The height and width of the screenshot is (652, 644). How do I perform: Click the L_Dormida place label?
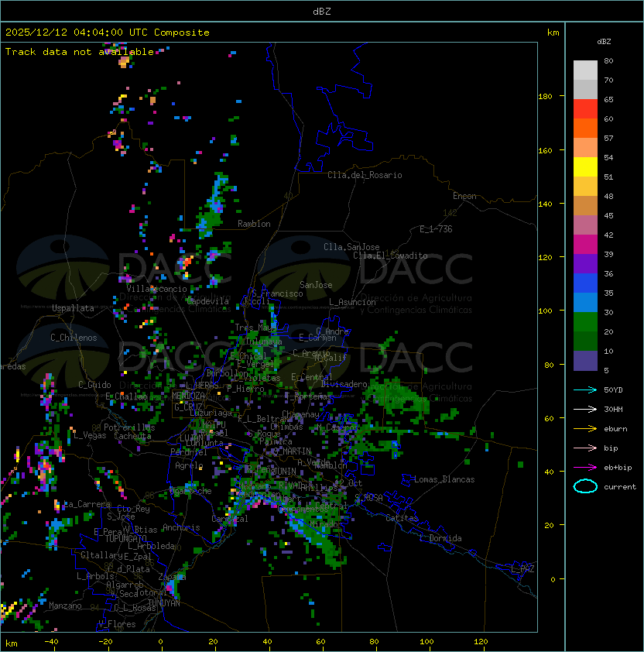coord(440,538)
